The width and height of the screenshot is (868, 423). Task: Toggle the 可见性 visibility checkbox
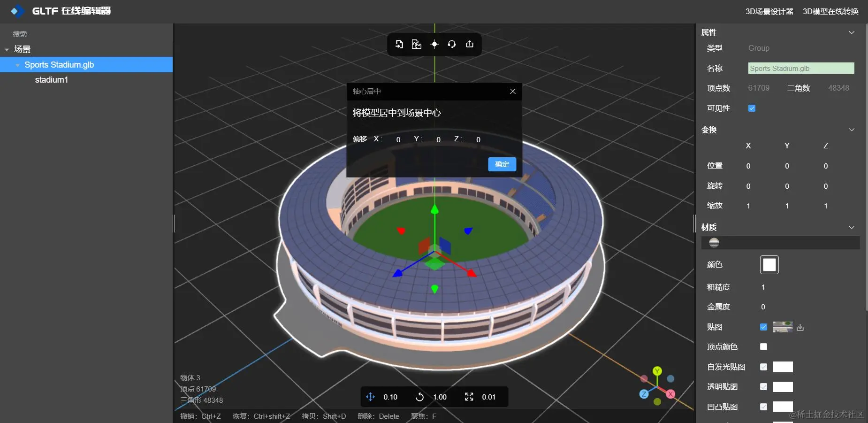click(x=752, y=108)
